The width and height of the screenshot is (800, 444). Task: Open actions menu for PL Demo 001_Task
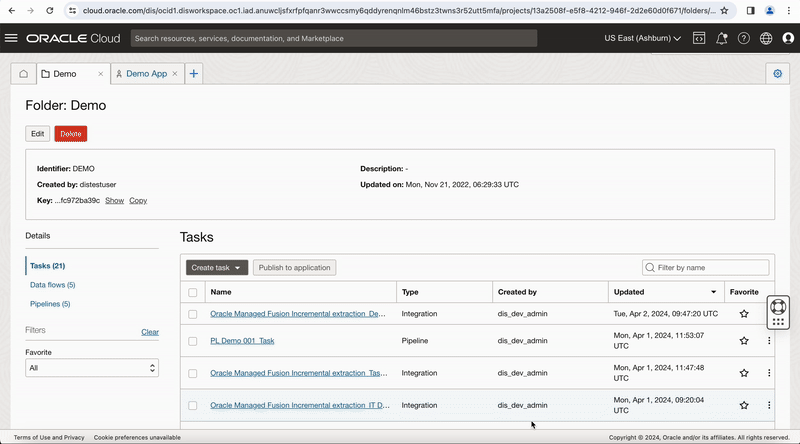point(769,340)
